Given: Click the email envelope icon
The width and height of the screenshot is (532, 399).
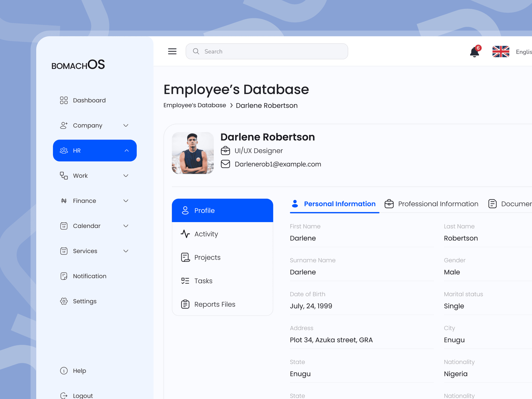Looking at the screenshot, I should pos(225,164).
